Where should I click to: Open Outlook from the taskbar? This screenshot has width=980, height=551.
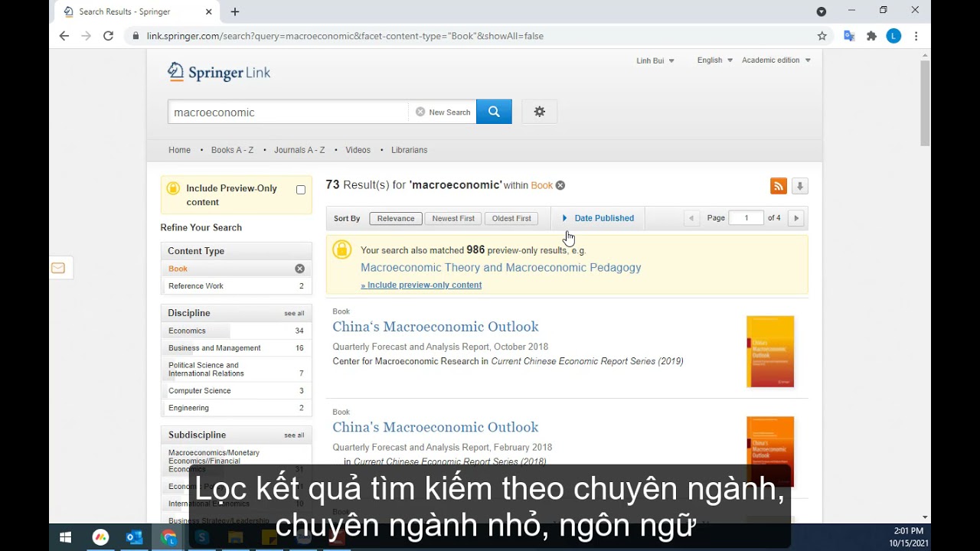135,537
